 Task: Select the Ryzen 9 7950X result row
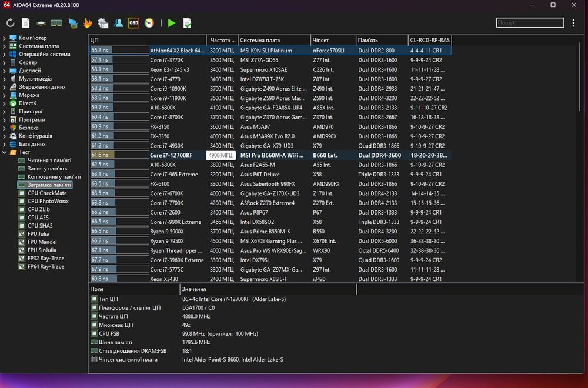click(176, 241)
